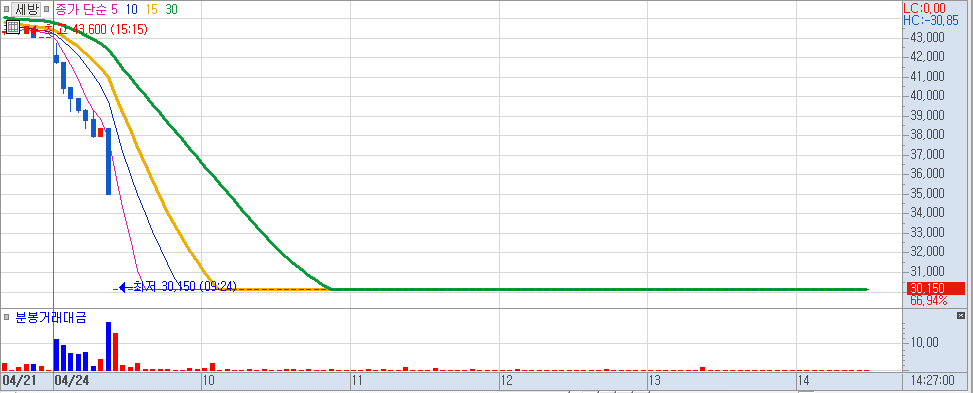Click the tallest blue volume bar
The image size is (973, 393).
109,346
